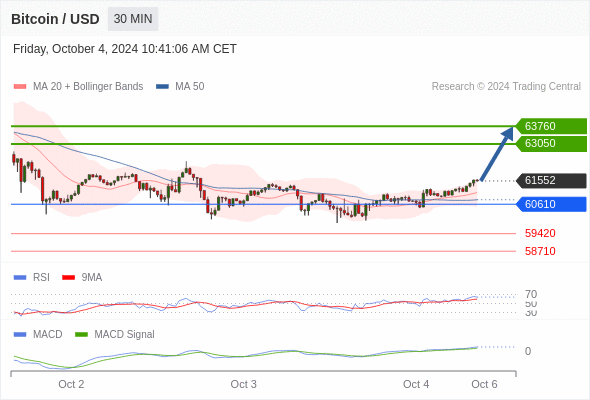Click the MACD Signal green legend icon
Viewport: 590px width, 400px height.
pos(81,335)
